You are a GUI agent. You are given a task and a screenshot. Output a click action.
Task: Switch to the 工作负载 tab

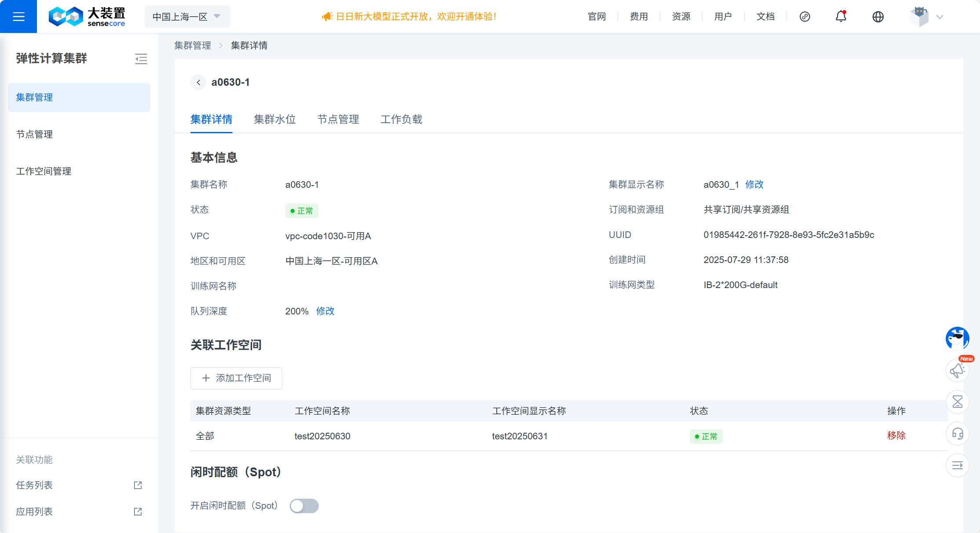coord(401,120)
